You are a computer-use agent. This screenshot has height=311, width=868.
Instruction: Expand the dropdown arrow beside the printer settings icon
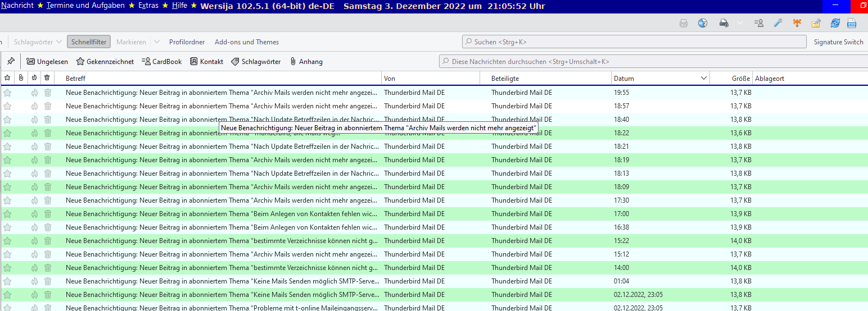(740, 23)
